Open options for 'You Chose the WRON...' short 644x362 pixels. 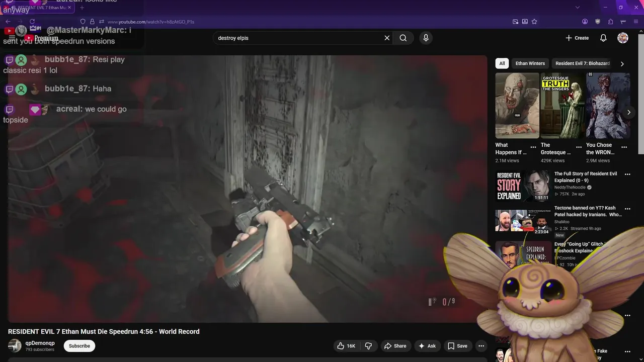point(624,147)
